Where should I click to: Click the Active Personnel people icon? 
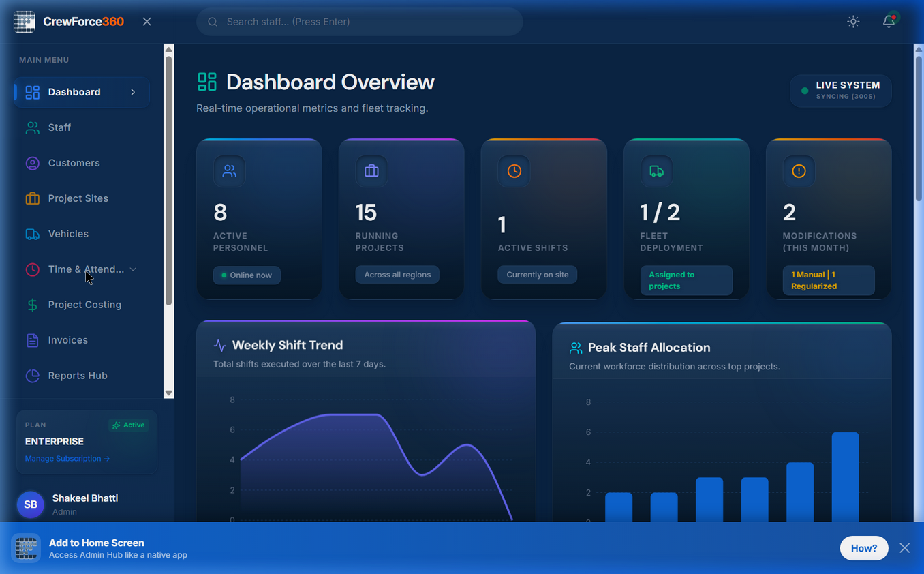click(230, 171)
